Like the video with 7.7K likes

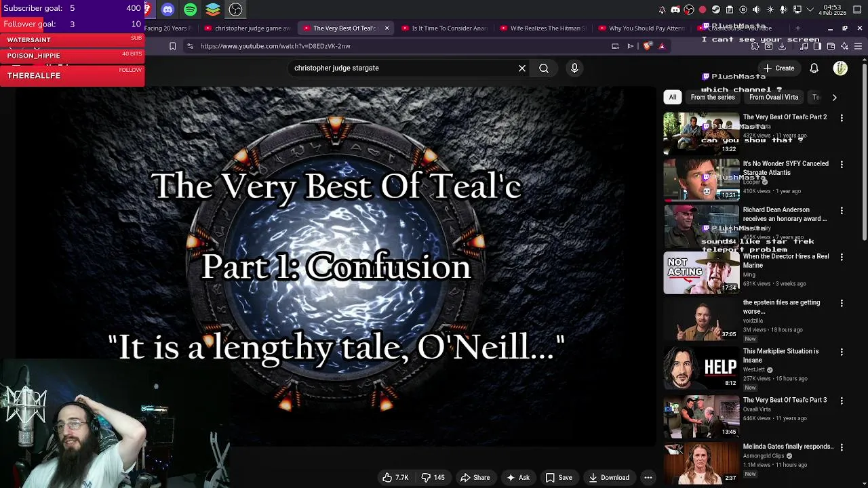[395, 478]
